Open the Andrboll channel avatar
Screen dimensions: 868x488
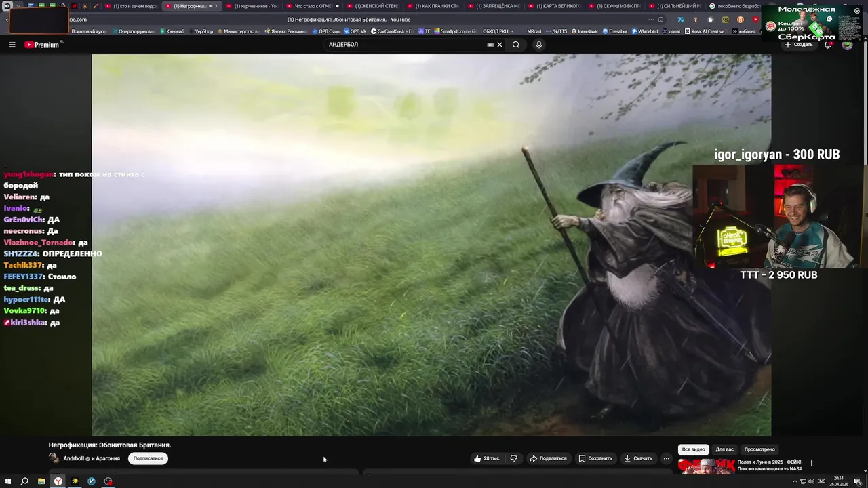point(54,458)
